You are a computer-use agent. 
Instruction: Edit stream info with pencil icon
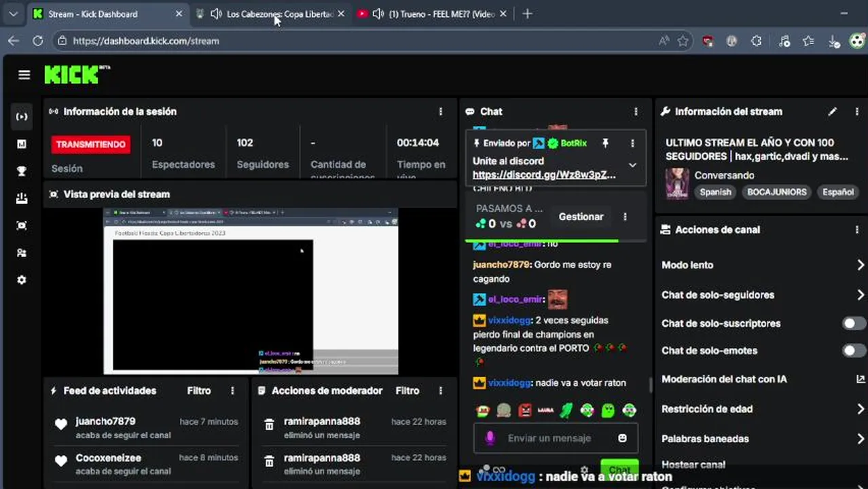pos(833,111)
